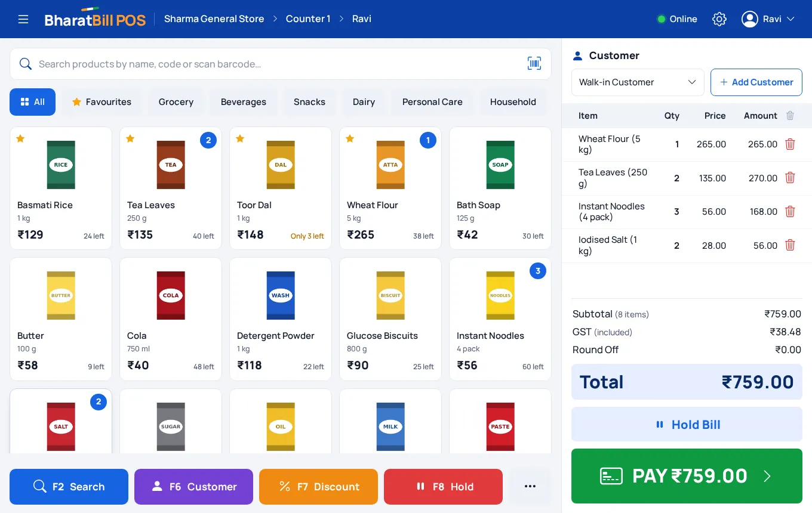
Task: Add Cola product card to bill
Action: 171,319
